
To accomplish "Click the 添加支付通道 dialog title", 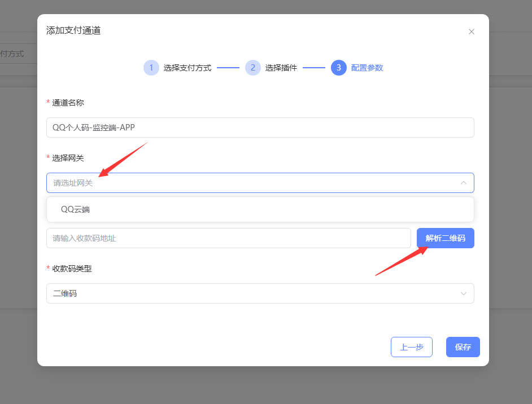I will click(x=73, y=30).
